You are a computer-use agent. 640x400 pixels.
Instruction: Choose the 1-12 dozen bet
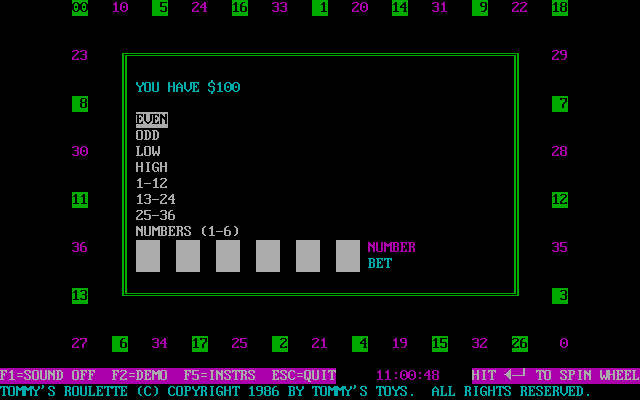pyautogui.click(x=152, y=183)
